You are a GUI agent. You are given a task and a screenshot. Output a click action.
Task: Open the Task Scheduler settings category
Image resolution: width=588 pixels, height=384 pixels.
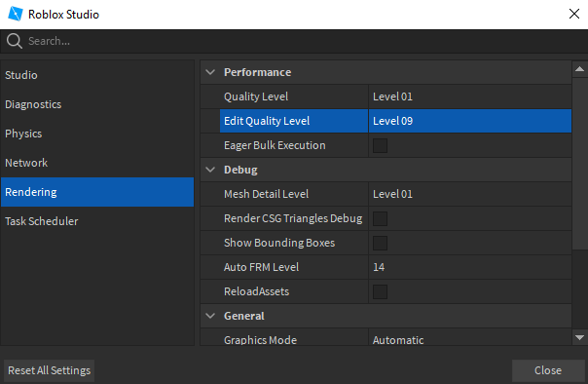point(97,221)
